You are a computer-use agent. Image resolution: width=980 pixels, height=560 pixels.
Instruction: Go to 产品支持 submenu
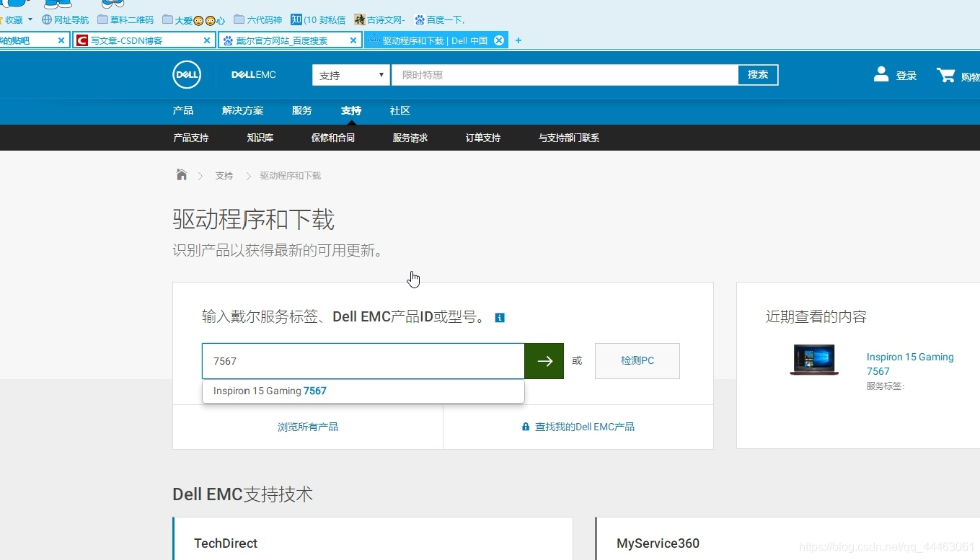point(191,138)
